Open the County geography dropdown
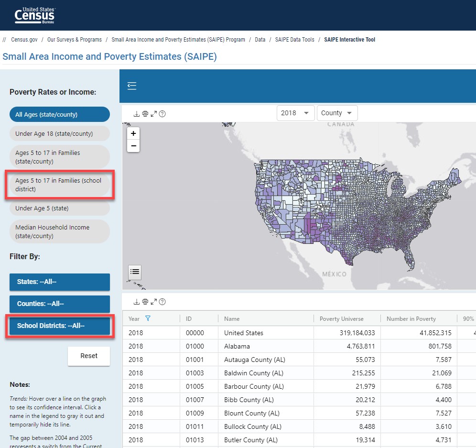The image size is (476, 448). 337,113
